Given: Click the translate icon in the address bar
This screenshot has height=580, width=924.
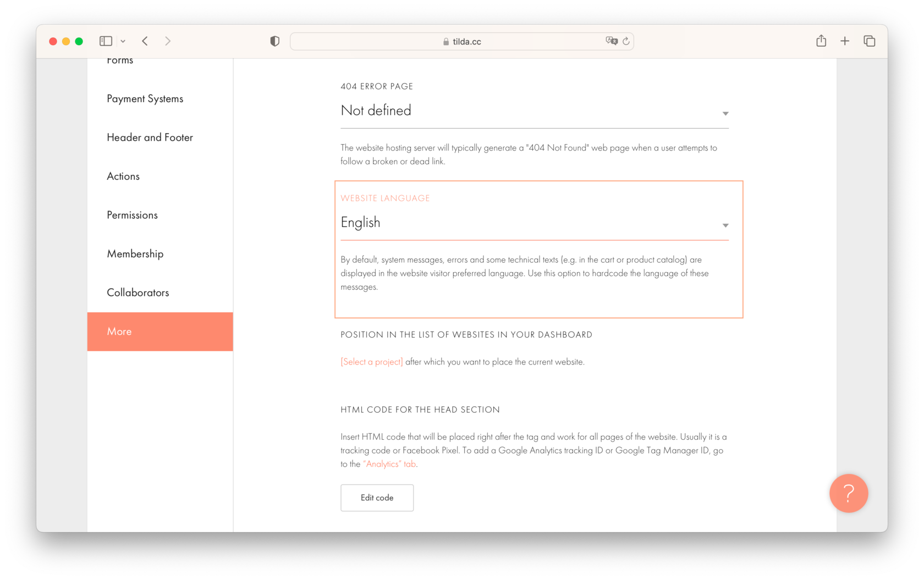Looking at the screenshot, I should click(x=612, y=41).
